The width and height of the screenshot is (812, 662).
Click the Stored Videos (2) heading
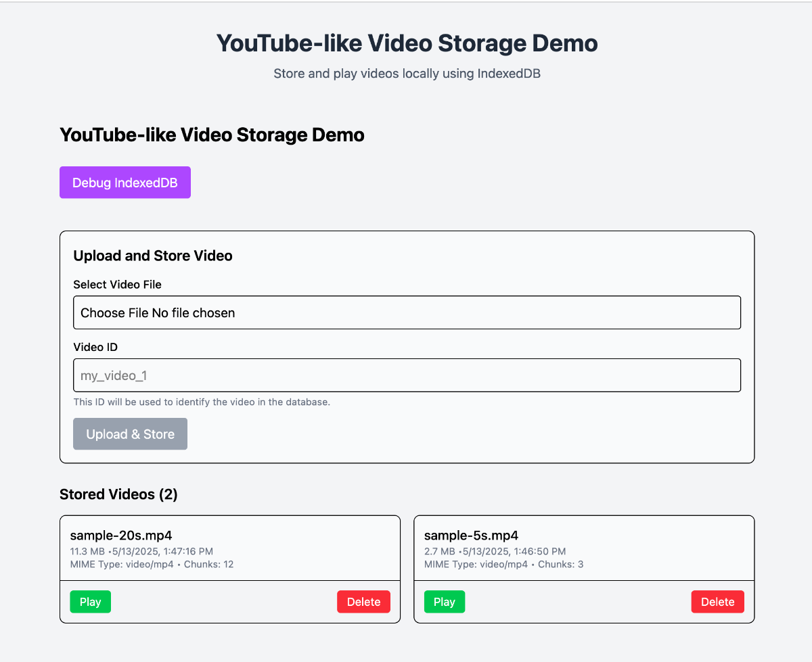point(118,494)
